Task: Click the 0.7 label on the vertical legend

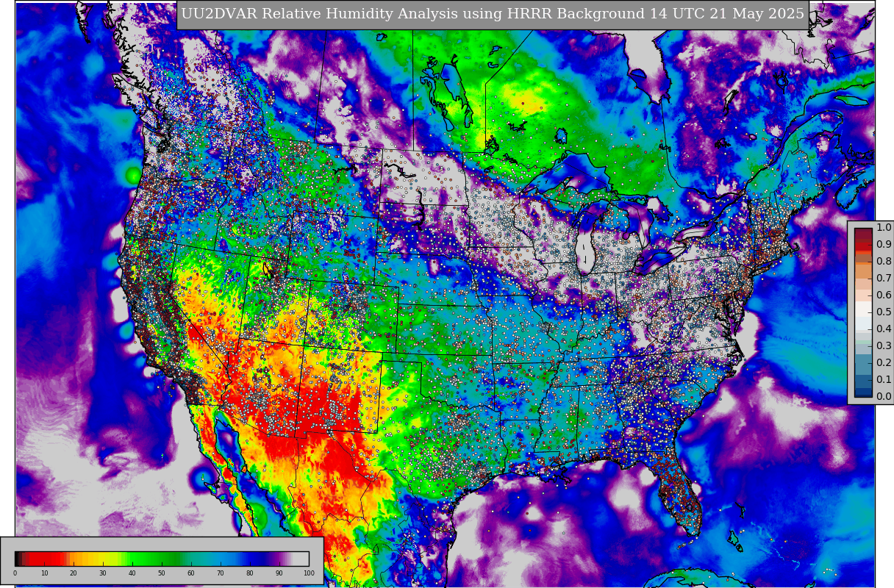Action: pos(884,278)
